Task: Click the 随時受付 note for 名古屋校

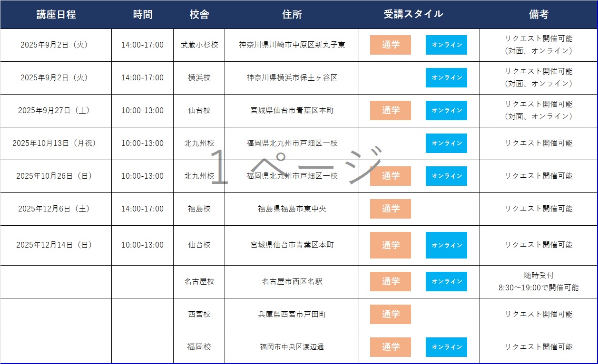Action: point(539,276)
